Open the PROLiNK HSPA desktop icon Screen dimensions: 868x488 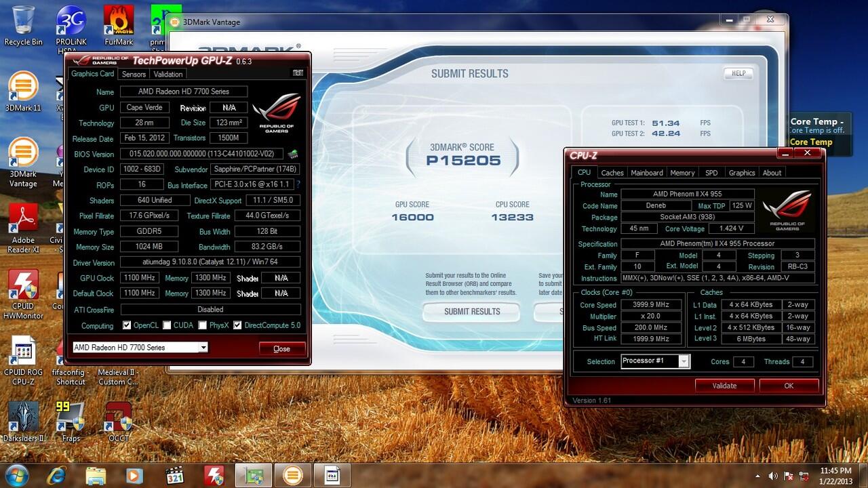tap(71, 28)
